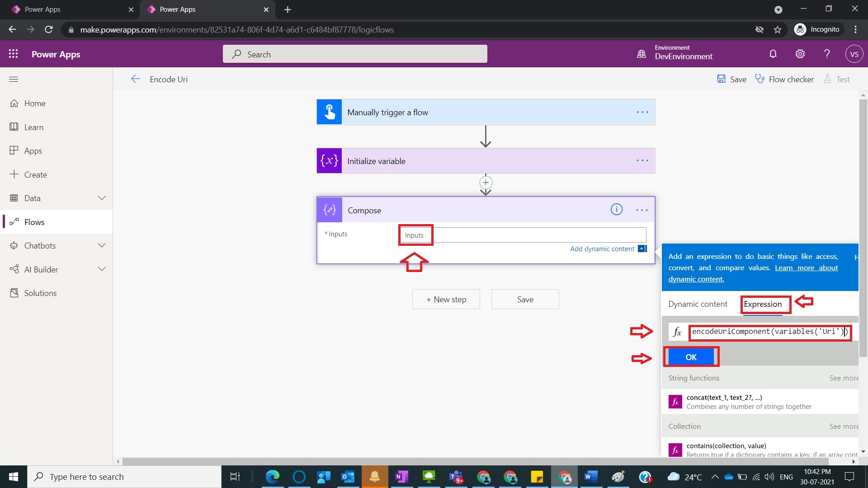The width and height of the screenshot is (868, 488).
Task: Expand the AI Builder section
Action: (102, 269)
